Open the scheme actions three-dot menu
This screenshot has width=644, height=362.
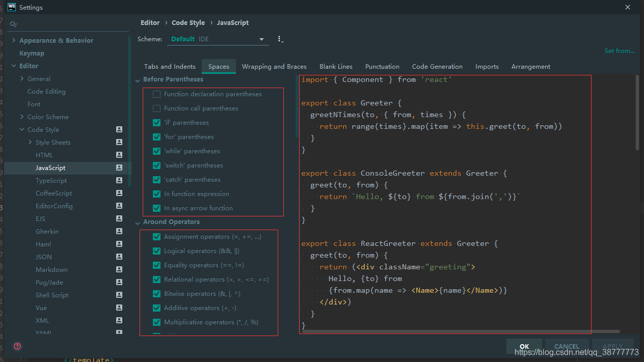click(280, 39)
